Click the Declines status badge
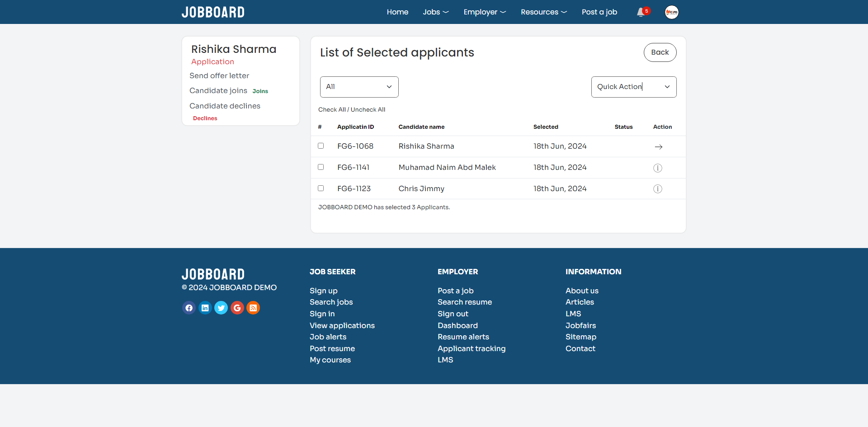 click(x=205, y=118)
